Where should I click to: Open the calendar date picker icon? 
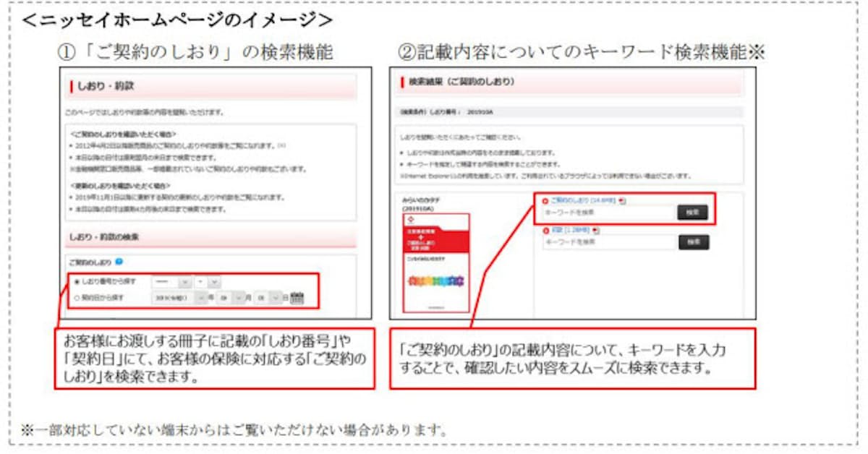[x=297, y=297]
